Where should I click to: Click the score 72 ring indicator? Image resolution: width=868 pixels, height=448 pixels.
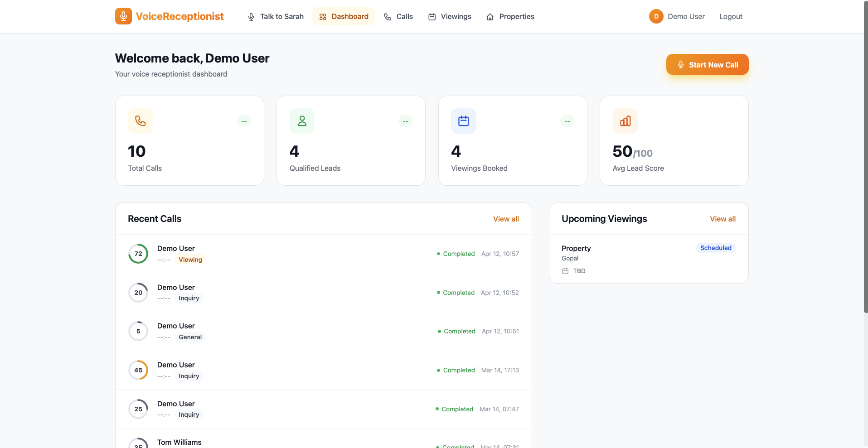point(138,254)
